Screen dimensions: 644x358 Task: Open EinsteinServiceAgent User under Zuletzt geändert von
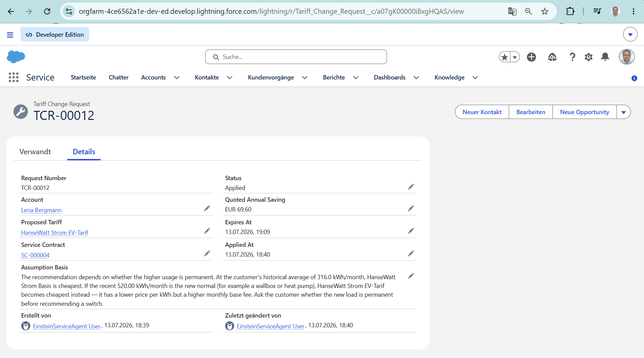pyautogui.click(x=271, y=326)
